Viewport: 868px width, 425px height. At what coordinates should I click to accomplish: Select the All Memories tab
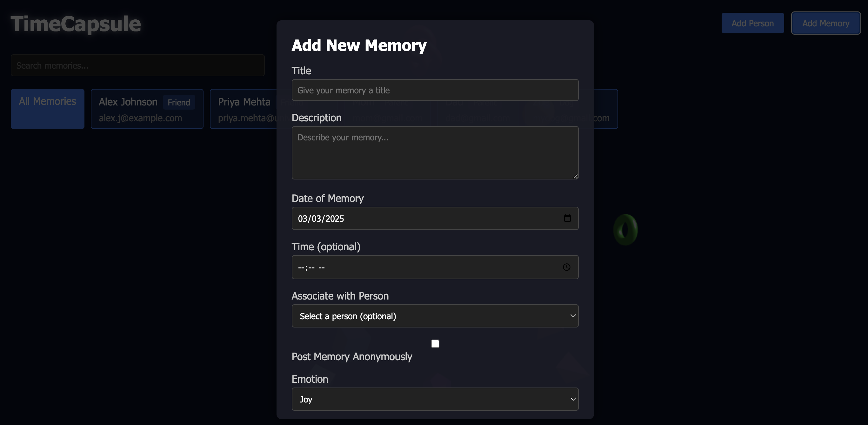[48, 109]
